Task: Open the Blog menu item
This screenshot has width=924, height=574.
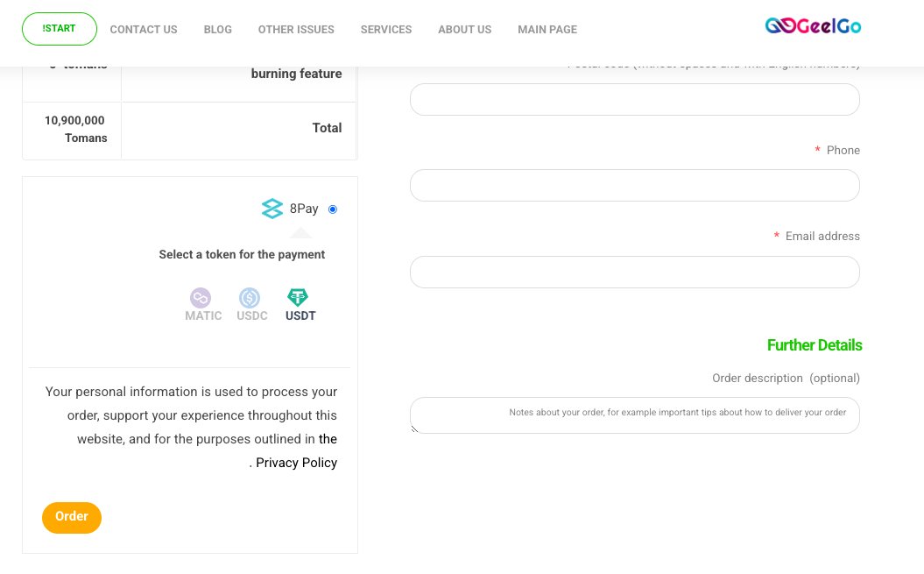Action: tap(217, 30)
